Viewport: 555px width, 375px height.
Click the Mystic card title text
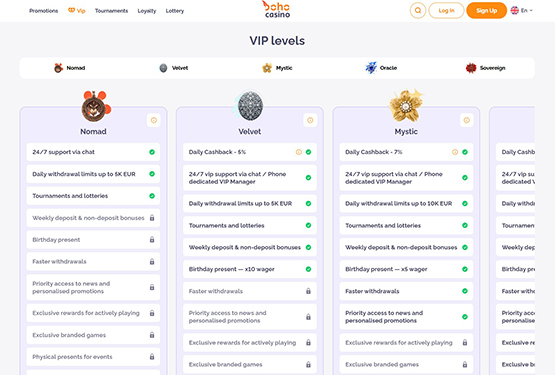406,132
